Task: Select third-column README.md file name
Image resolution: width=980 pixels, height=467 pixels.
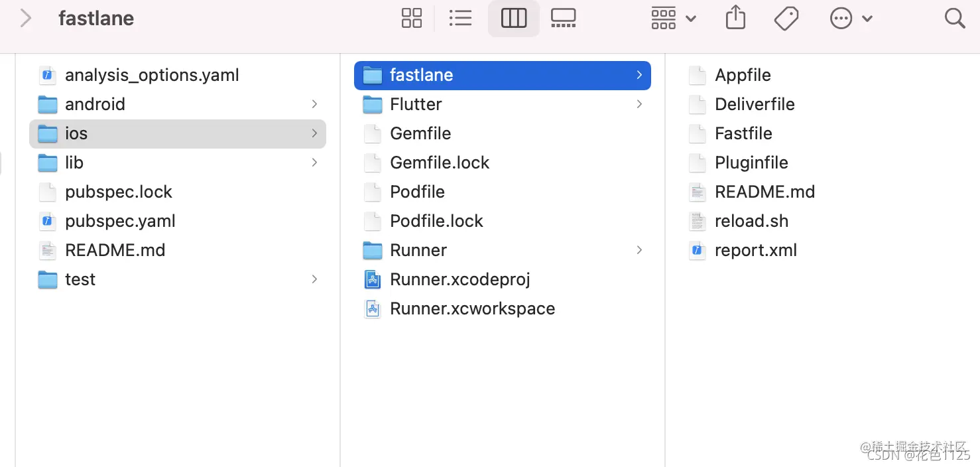Action: [765, 192]
